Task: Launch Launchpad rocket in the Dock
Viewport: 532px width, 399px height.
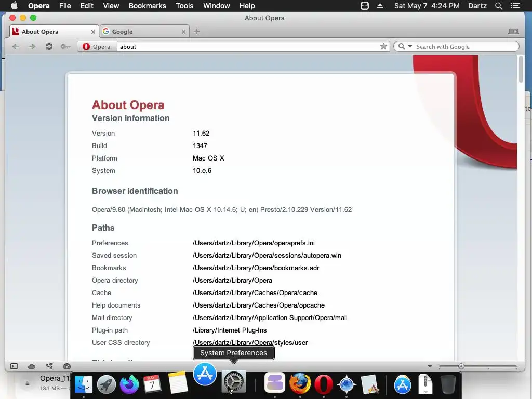Action: click(106, 384)
